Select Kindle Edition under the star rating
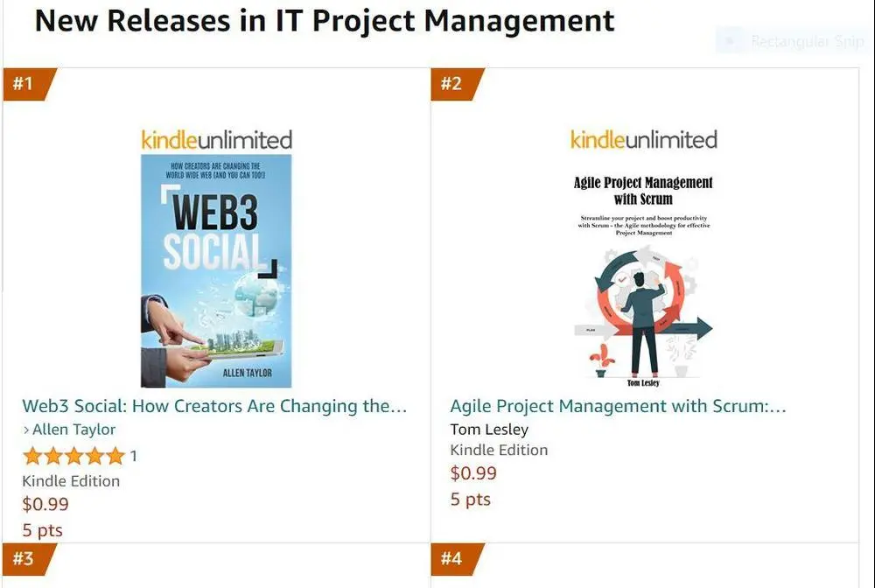Screen dimensions: 875x588 [x=71, y=480]
